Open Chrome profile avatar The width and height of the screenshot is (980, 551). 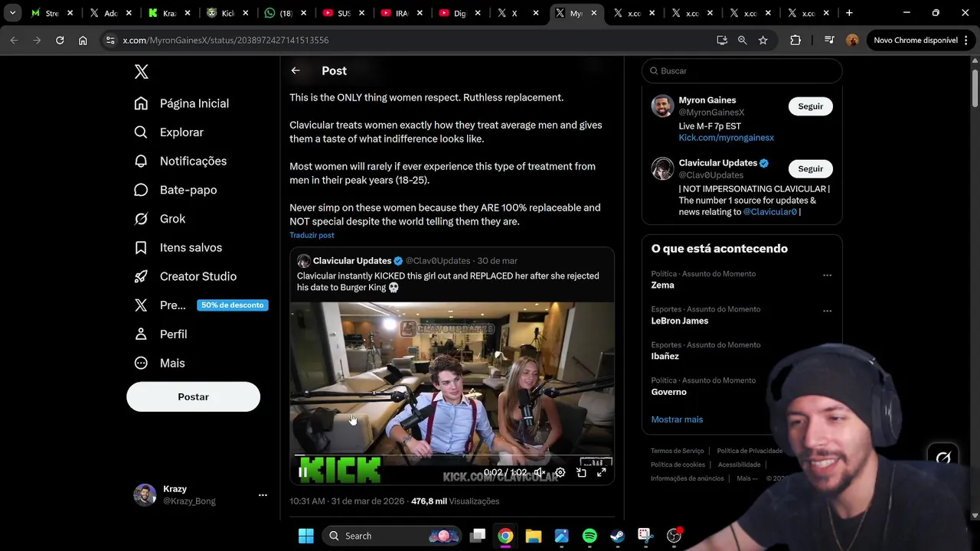coord(852,40)
